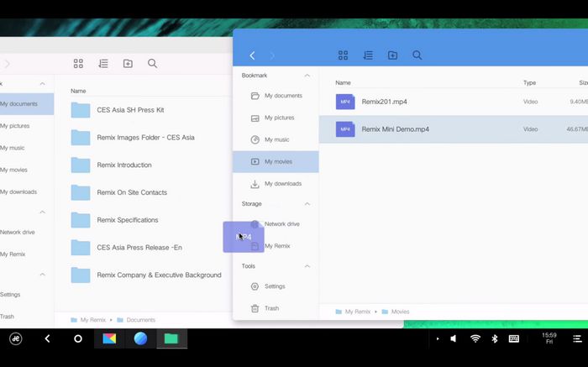
Task: Open sort options in front window toolbar
Action: click(368, 55)
